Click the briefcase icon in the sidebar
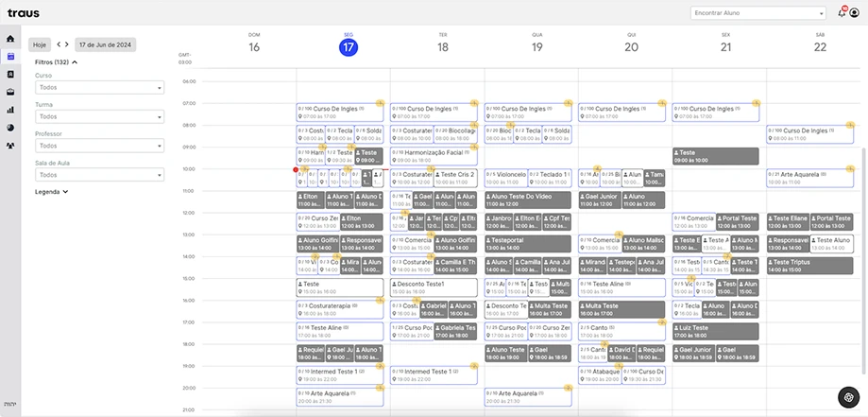Image resolution: width=868 pixels, height=417 pixels. point(10,92)
